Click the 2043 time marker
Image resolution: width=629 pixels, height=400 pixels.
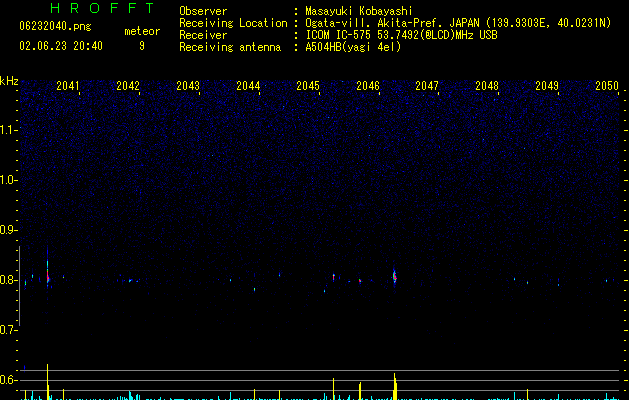188,85
